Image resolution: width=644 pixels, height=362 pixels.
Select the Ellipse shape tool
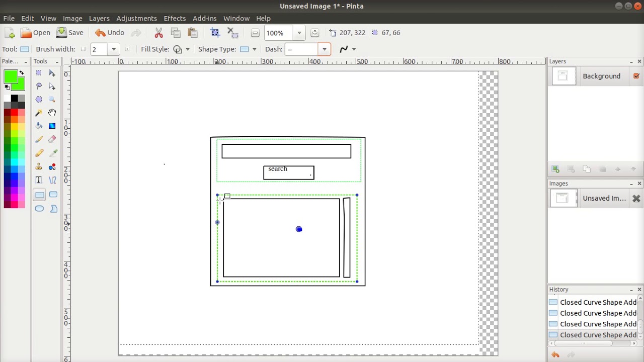[39, 209]
